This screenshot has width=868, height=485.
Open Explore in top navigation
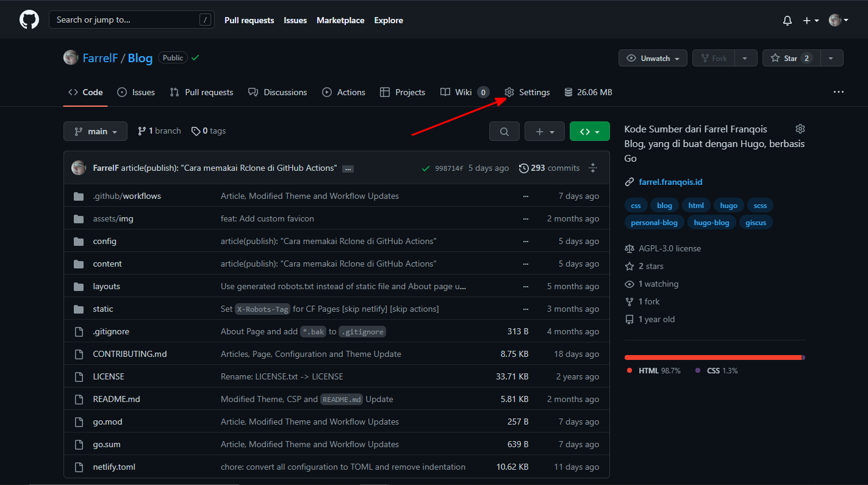pos(389,20)
